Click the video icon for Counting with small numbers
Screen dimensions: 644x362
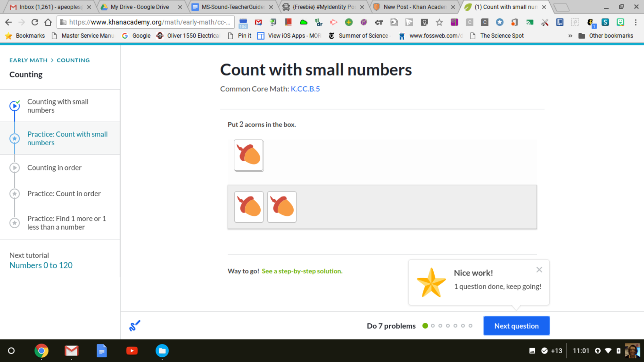(x=14, y=106)
